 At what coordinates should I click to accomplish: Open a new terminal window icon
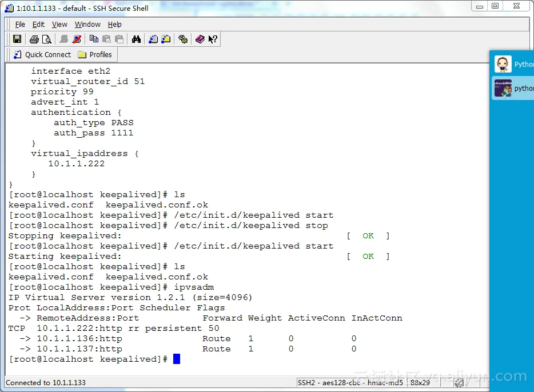(x=153, y=39)
